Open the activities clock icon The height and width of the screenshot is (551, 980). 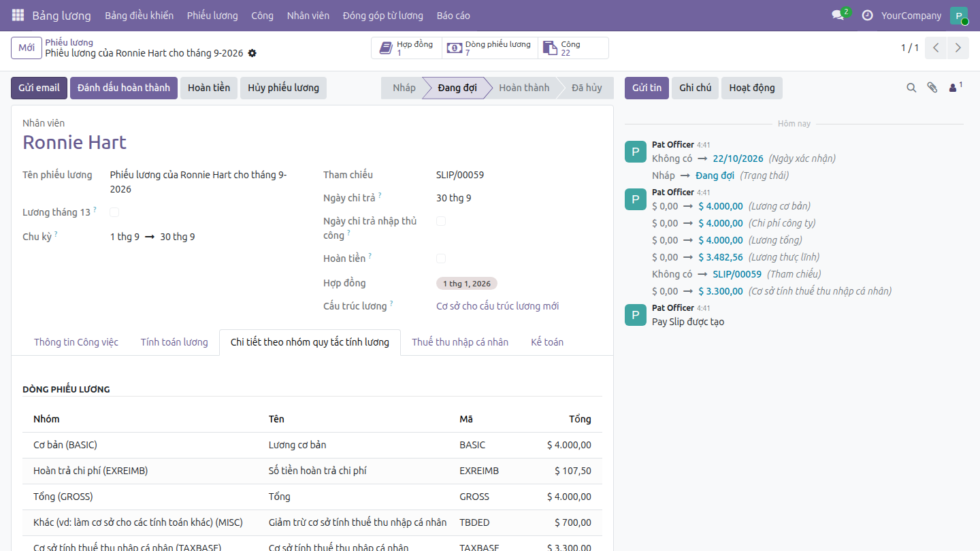[x=867, y=15]
